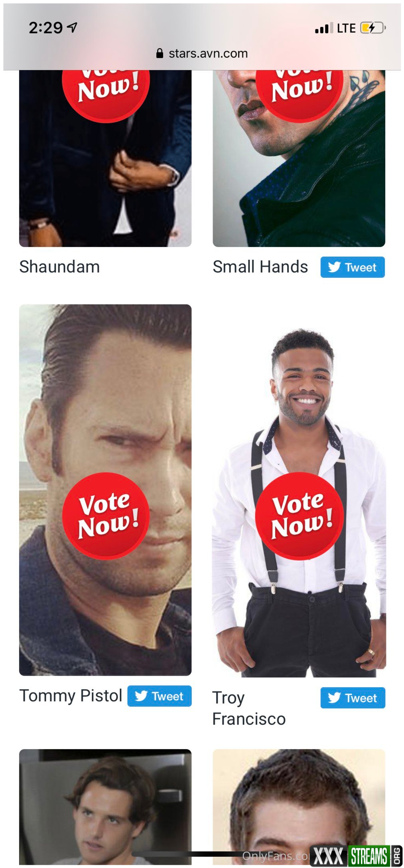The image size is (404, 868).
Task: Tap the 2:29 clock in status bar
Action: [x=45, y=28]
